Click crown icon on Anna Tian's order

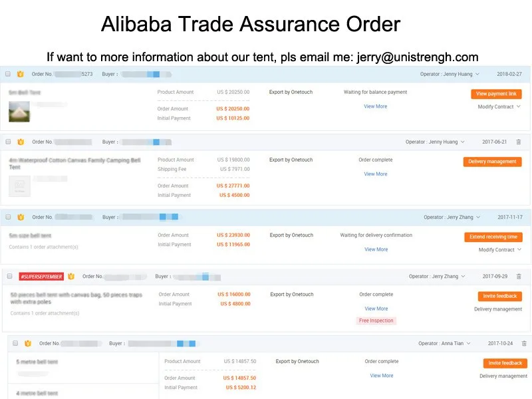point(28,343)
